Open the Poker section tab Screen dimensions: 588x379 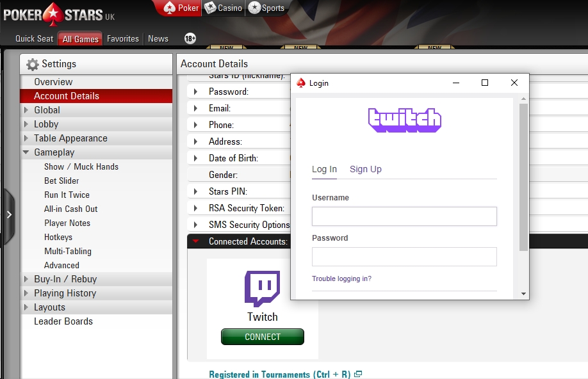pyautogui.click(x=181, y=8)
